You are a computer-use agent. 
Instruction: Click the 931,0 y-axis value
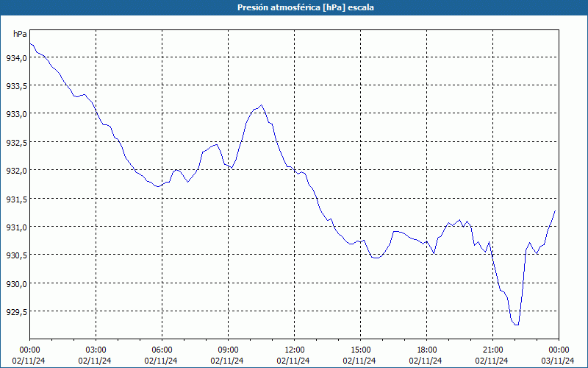[16, 227]
